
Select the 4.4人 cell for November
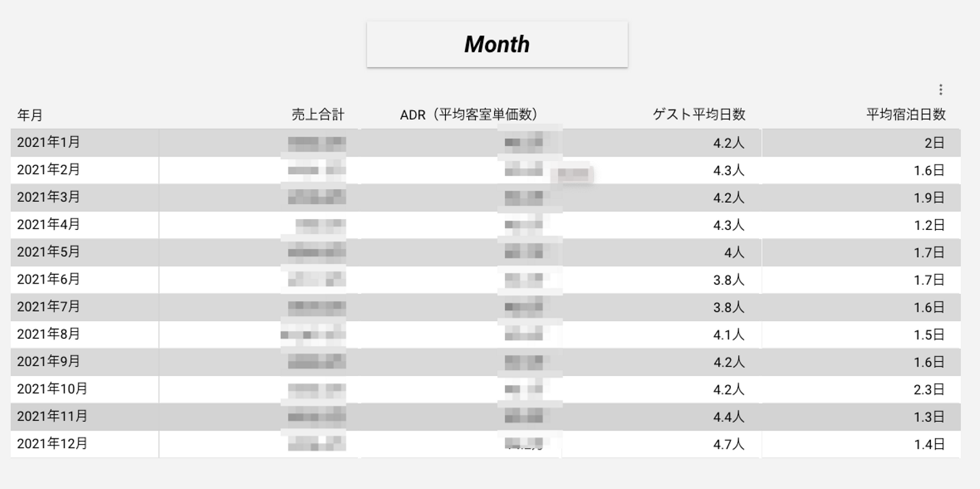coord(728,417)
